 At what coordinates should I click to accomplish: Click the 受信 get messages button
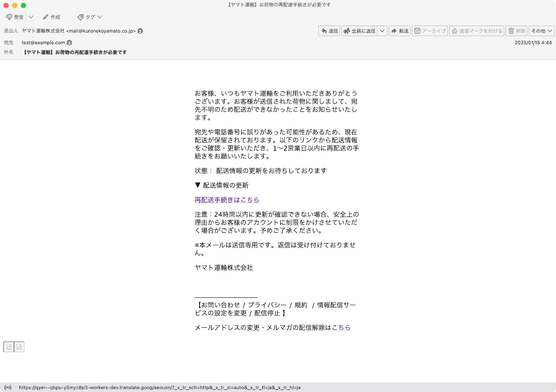tap(15, 17)
